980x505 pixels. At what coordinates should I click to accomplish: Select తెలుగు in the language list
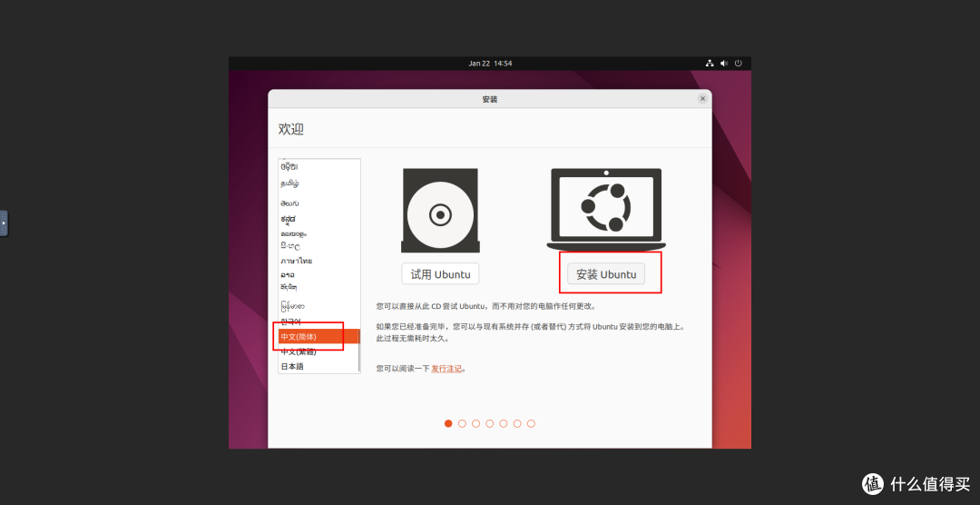coord(318,203)
